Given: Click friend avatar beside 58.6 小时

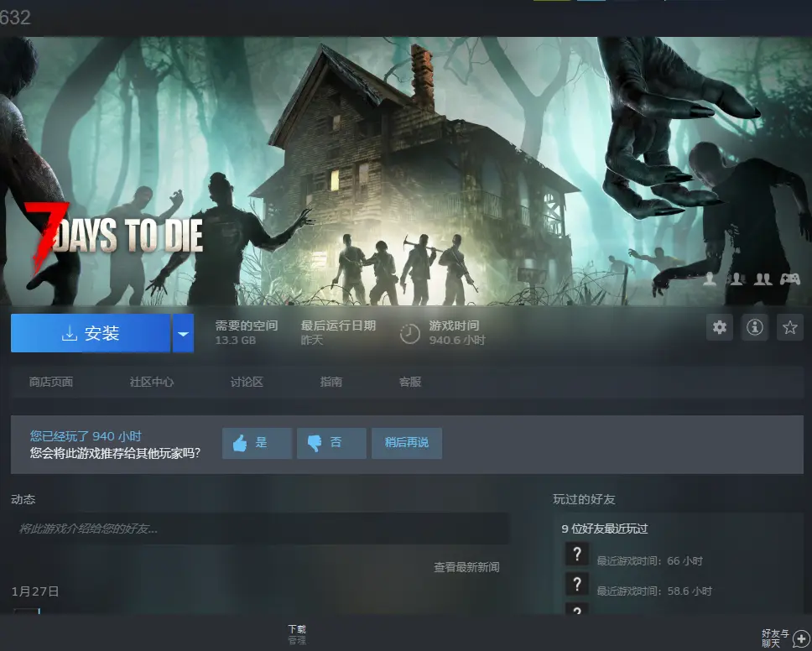Looking at the screenshot, I should tap(577, 584).
